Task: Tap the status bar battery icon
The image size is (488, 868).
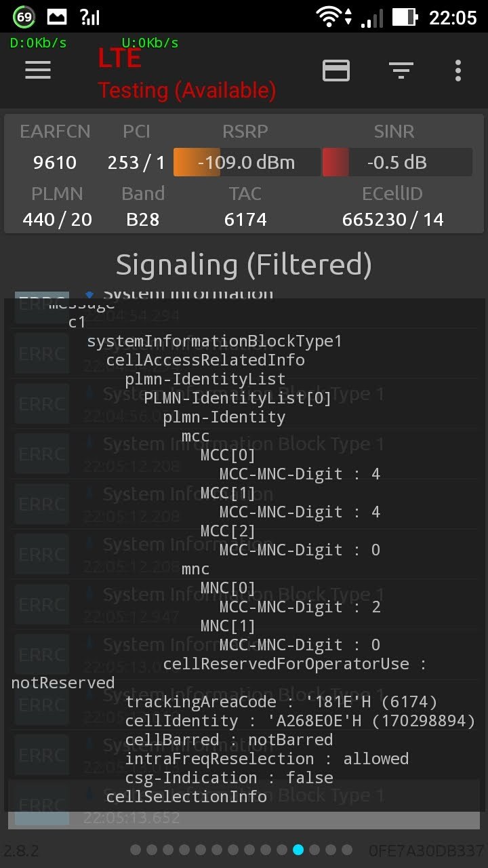Action: 404,17
